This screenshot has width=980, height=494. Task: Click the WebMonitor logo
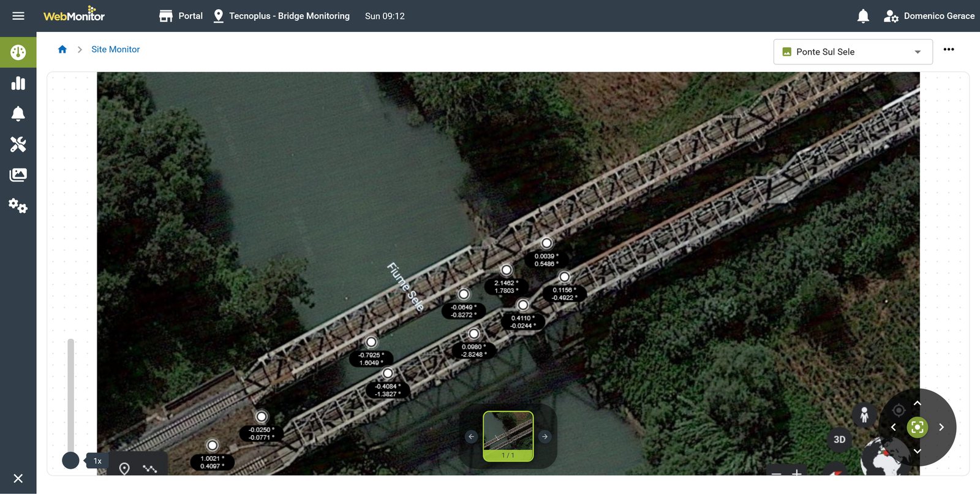pos(74,14)
